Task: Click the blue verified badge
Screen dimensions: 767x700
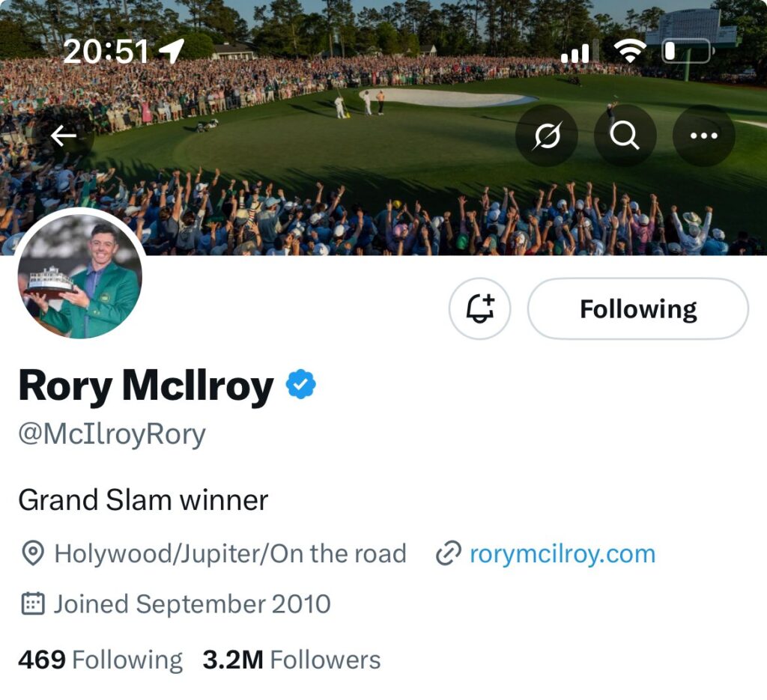Action: pyautogui.click(x=301, y=385)
